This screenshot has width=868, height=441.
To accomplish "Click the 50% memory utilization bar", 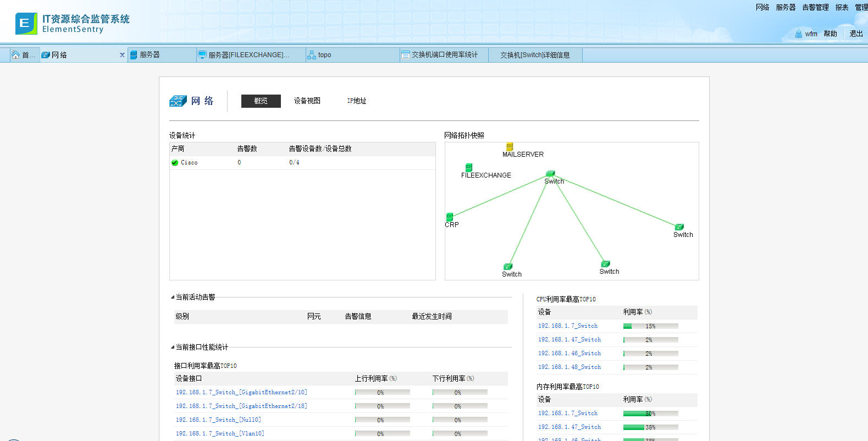I will pyautogui.click(x=650, y=414).
